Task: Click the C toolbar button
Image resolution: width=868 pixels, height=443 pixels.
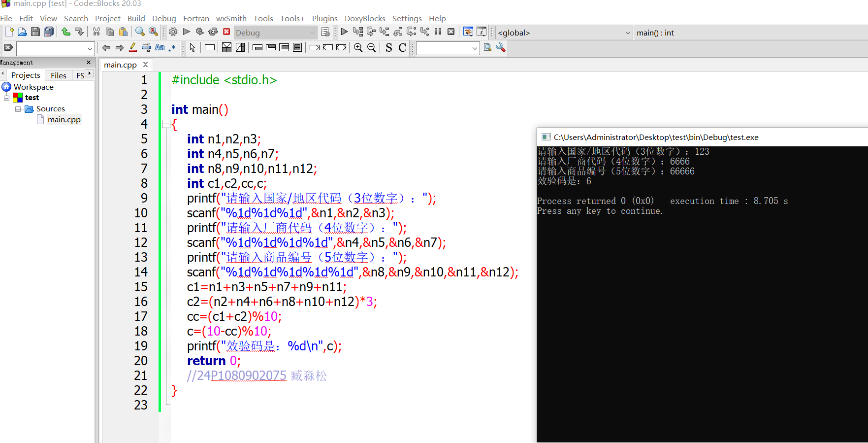Action: [x=402, y=48]
